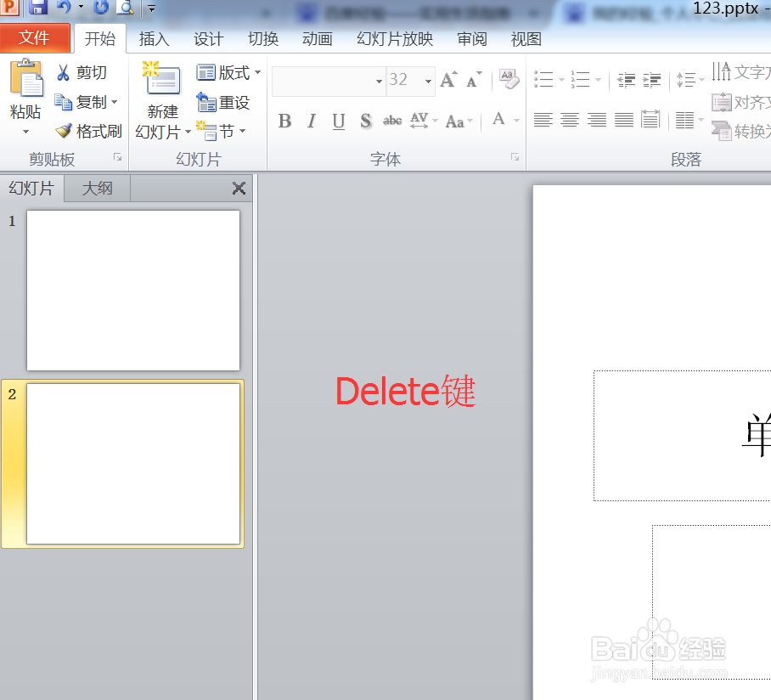The height and width of the screenshot is (700, 771).
Task: Switch to the 切换 ribbon tab
Action: click(x=263, y=39)
